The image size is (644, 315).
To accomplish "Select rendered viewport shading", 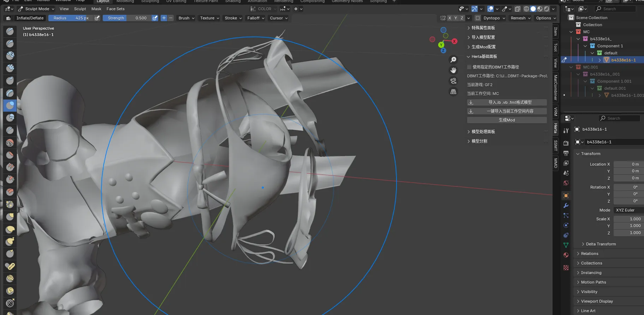I will pos(547,9).
